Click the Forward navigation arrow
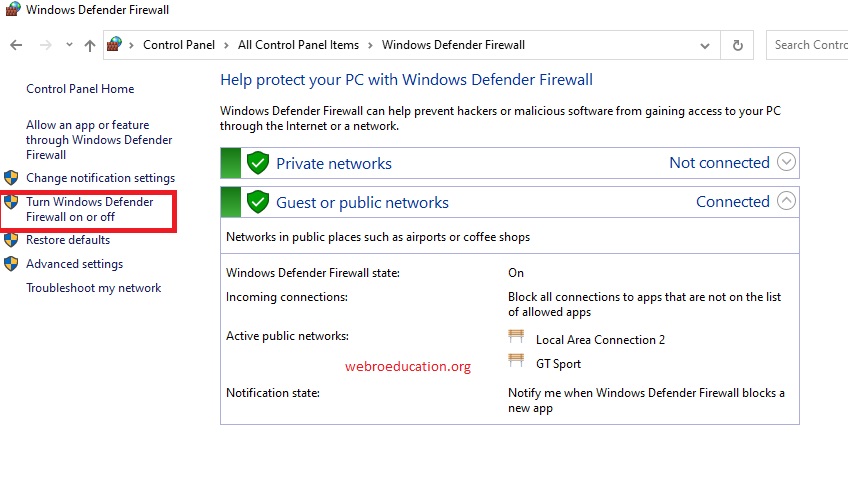Image resolution: width=848 pixels, height=501 pixels. tap(45, 45)
